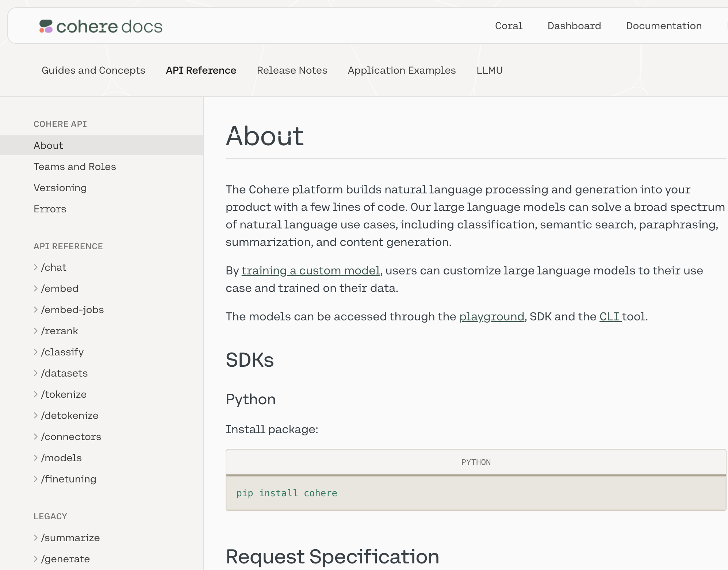This screenshot has height=570, width=728.
Task: Expand the /connectors chevron
Action: tap(36, 437)
